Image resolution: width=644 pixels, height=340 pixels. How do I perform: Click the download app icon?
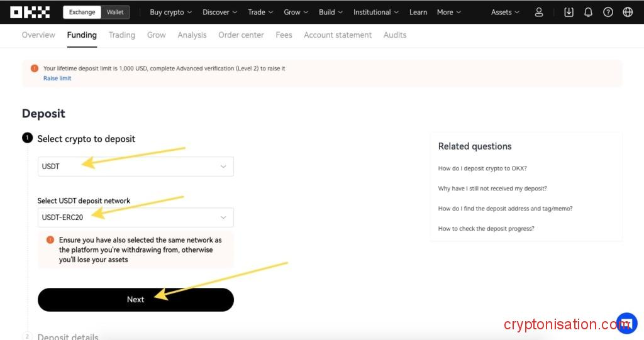point(569,12)
